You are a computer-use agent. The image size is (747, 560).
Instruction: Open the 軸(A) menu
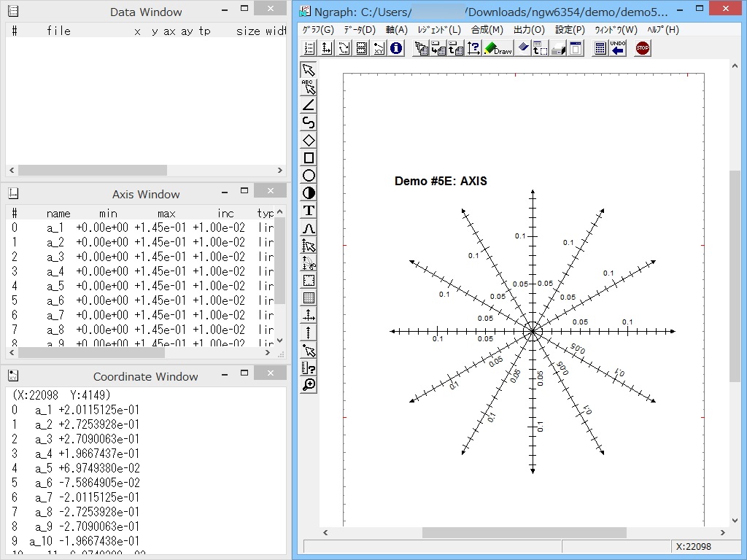coord(396,30)
